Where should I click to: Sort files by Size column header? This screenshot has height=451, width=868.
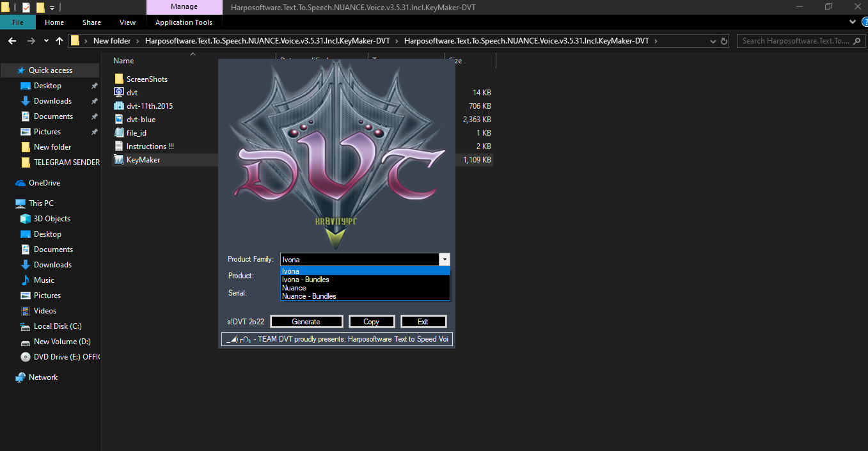[455, 61]
